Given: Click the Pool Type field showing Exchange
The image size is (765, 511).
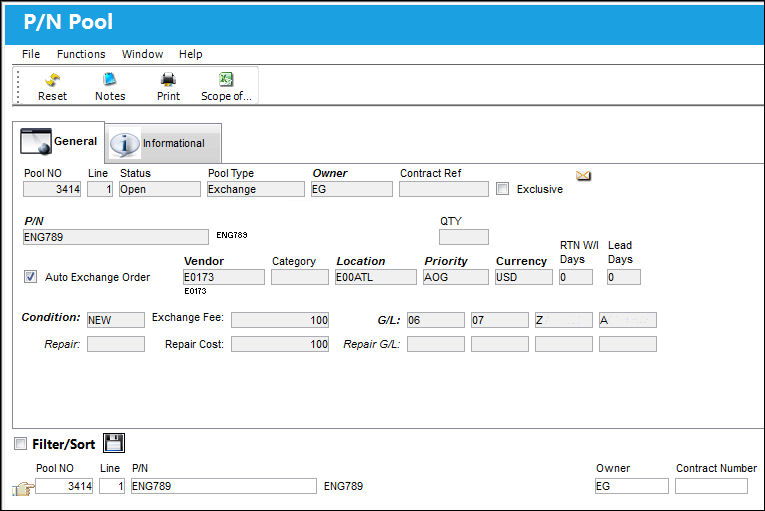Looking at the screenshot, I should [256, 189].
